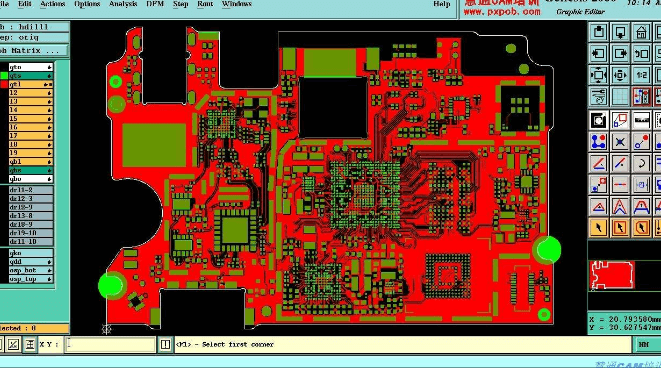This screenshot has width=661, height=368.
Task: Select the red angle measurement tool icon
Action: pyautogui.click(x=598, y=163)
